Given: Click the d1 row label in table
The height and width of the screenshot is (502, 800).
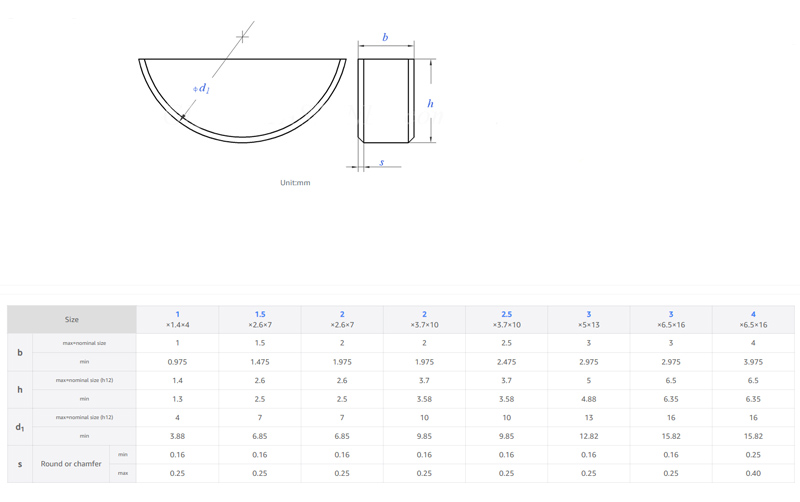Looking at the screenshot, I should [x=20, y=427].
